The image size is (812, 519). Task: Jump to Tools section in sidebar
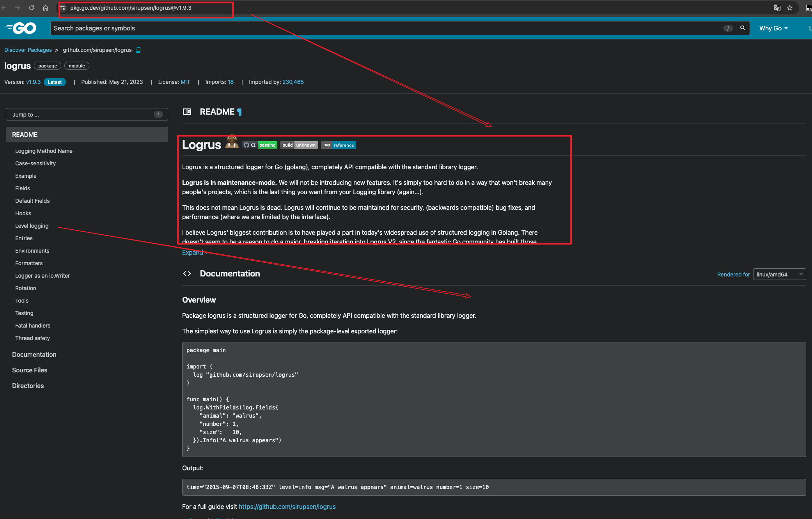[22, 301]
